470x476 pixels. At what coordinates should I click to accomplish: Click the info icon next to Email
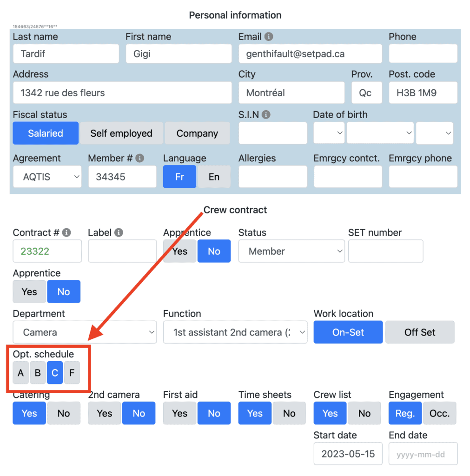[269, 37]
